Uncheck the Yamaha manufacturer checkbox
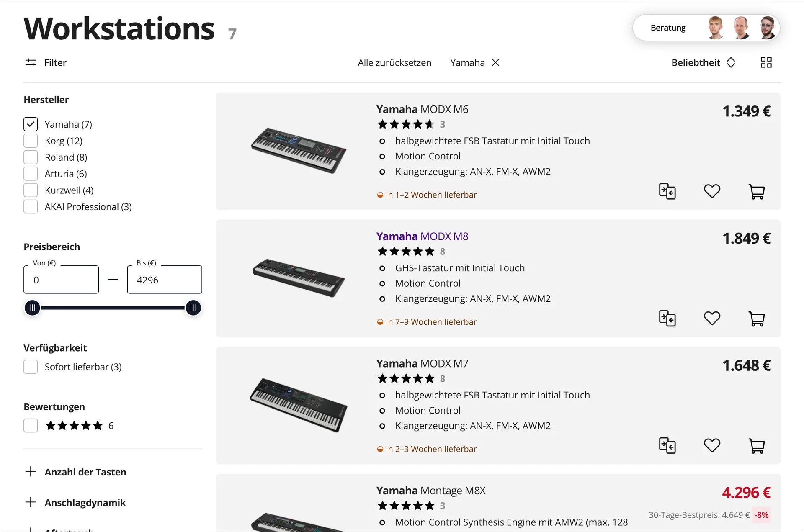This screenshot has height=532, width=804. click(31, 124)
